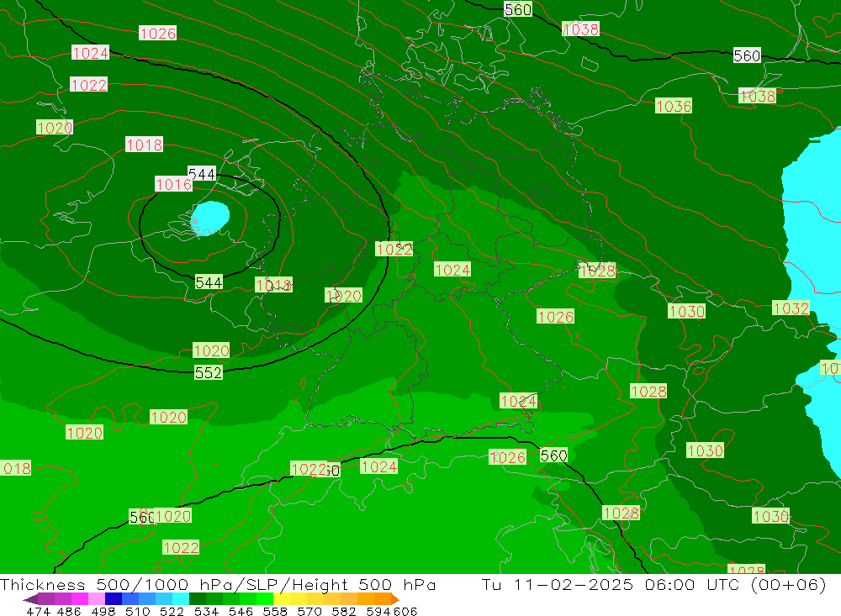This screenshot has height=616, width=841.
Task: Pick the darkest green legend swatch
Action: (x=198, y=599)
